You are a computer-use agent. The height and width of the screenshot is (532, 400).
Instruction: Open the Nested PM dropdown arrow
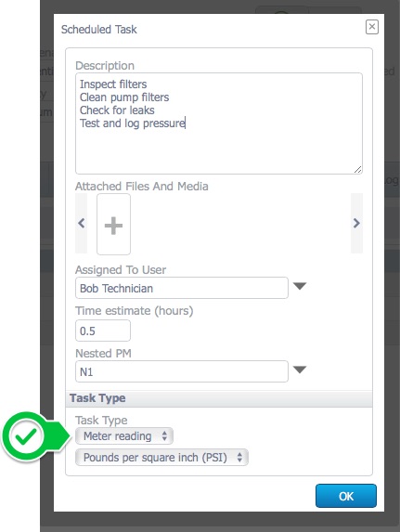pyautogui.click(x=300, y=370)
